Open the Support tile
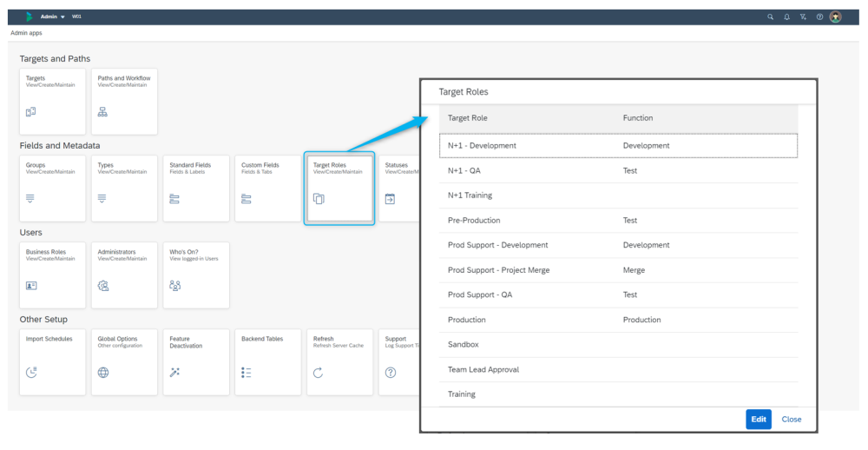 399,362
